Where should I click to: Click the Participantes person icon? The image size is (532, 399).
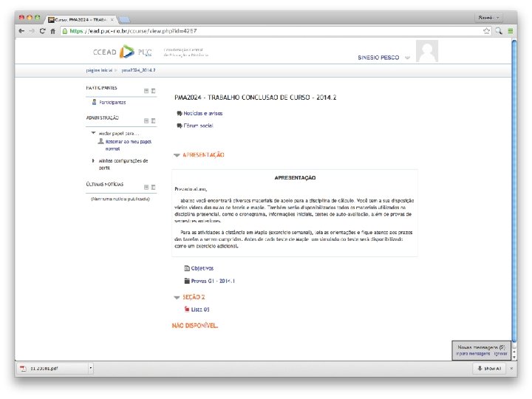pos(95,102)
